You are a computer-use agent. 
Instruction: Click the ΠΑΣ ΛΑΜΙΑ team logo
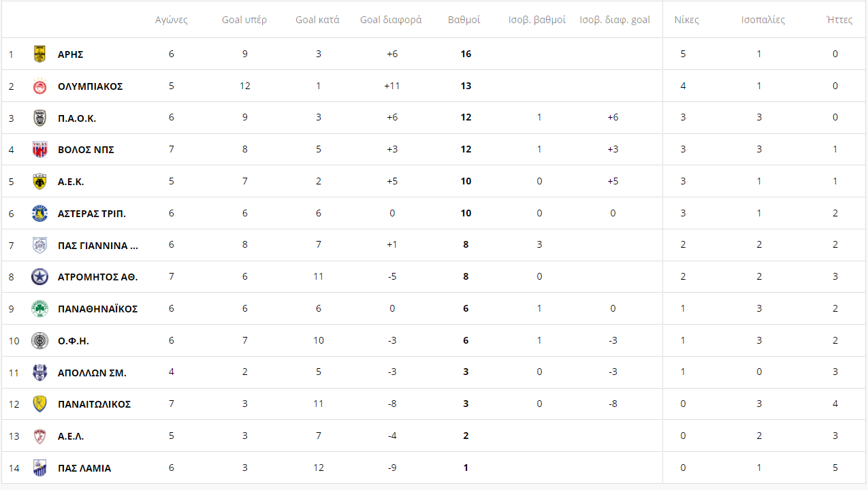[x=39, y=468]
